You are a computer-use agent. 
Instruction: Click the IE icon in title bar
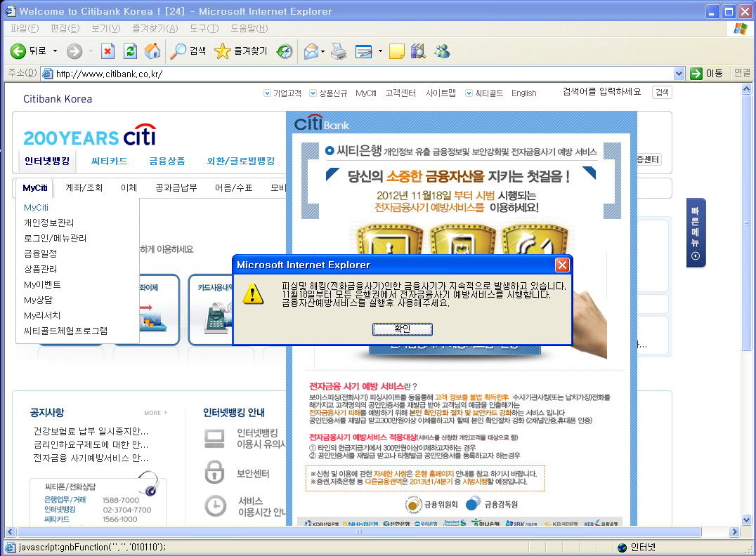tap(10, 11)
